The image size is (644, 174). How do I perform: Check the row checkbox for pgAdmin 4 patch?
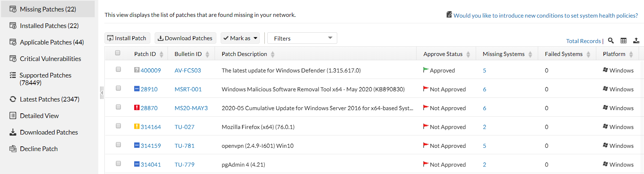(x=118, y=164)
